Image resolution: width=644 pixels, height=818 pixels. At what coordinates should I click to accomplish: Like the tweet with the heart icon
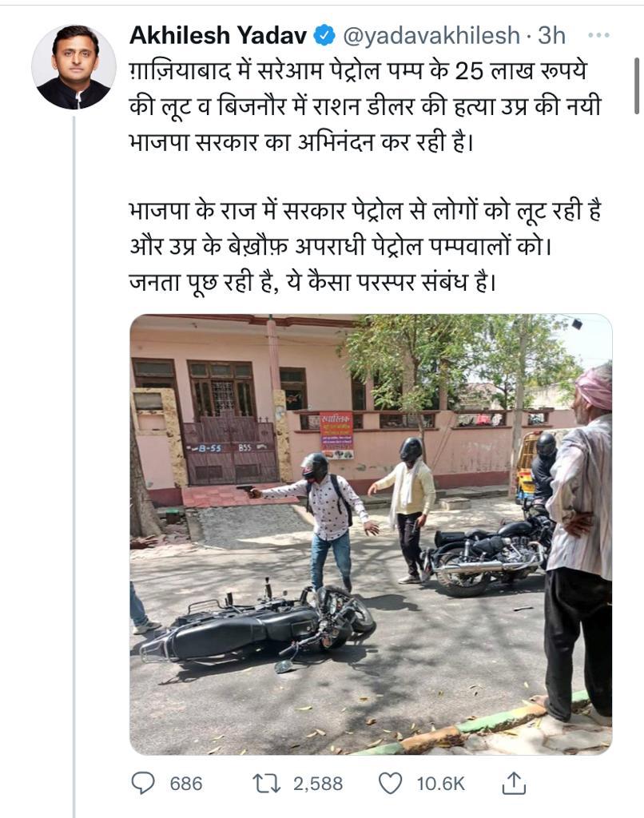390,784
